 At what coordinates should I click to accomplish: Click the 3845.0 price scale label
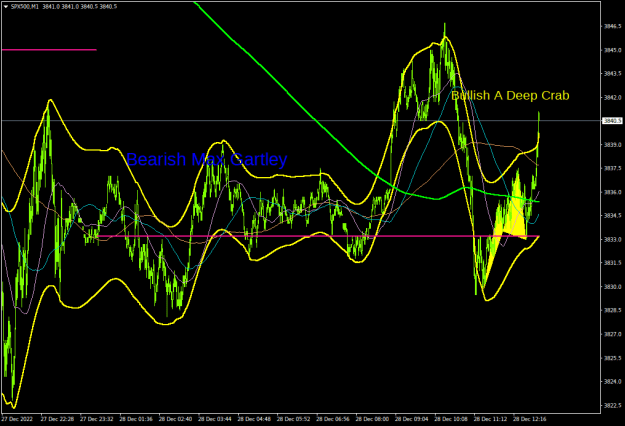(x=612, y=50)
